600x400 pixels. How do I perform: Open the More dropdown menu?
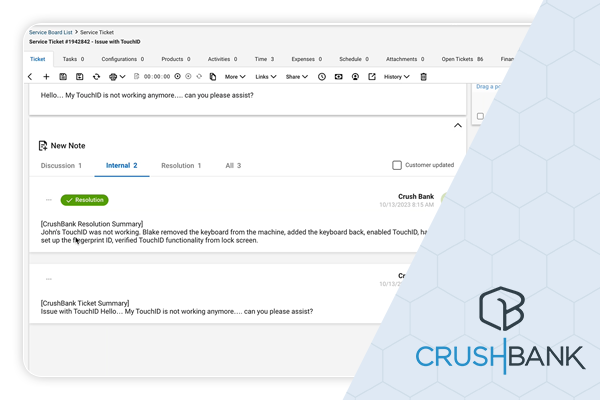pos(235,77)
